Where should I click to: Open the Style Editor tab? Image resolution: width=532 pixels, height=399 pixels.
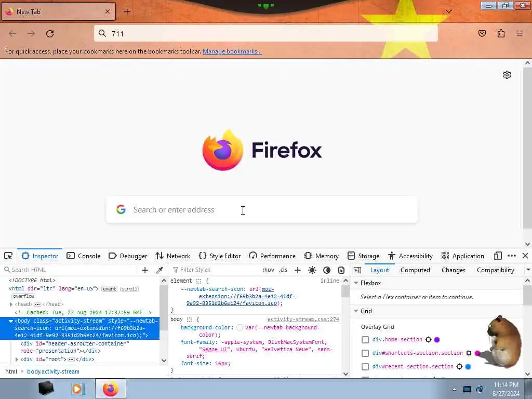(220, 256)
